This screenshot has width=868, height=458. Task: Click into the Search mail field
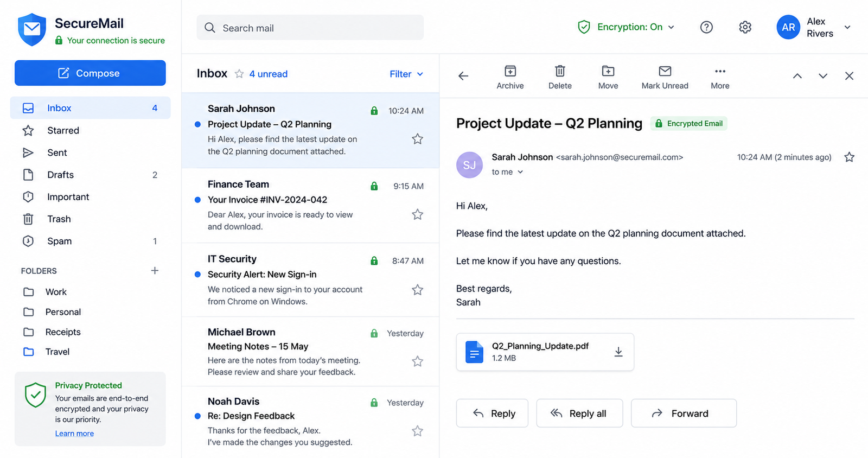(310, 28)
